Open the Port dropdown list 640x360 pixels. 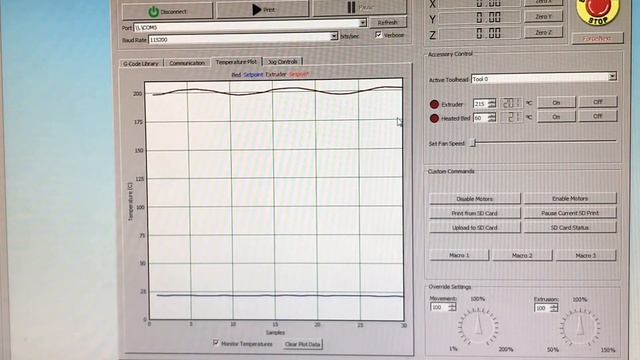(x=362, y=23)
